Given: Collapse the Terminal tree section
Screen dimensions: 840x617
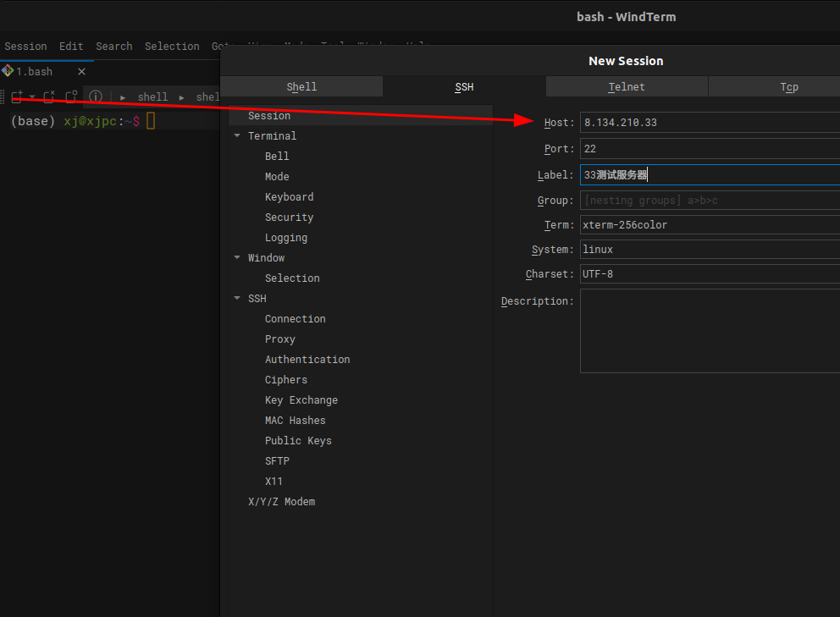Looking at the screenshot, I should click(x=237, y=135).
